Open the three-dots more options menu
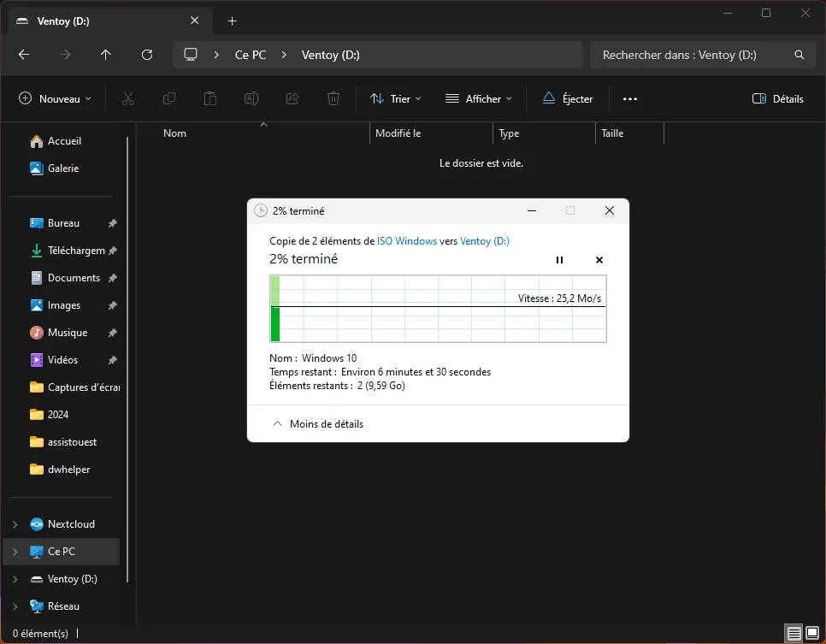The width and height of the screenshot is (826, 644). coord(630,98)
